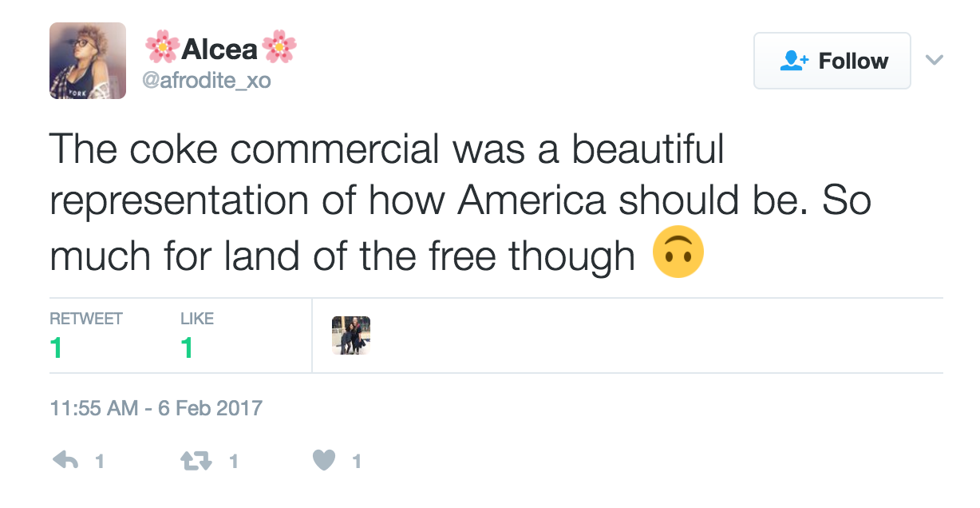980x508 pixels.
Task: Open the @afrodite_xo handle link
Action: [x=207, y=81]
